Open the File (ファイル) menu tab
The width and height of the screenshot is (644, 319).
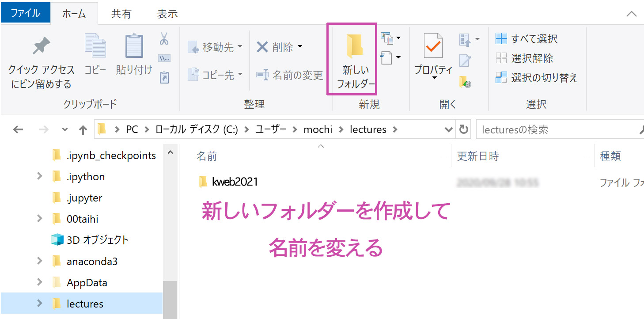(25, 14)
